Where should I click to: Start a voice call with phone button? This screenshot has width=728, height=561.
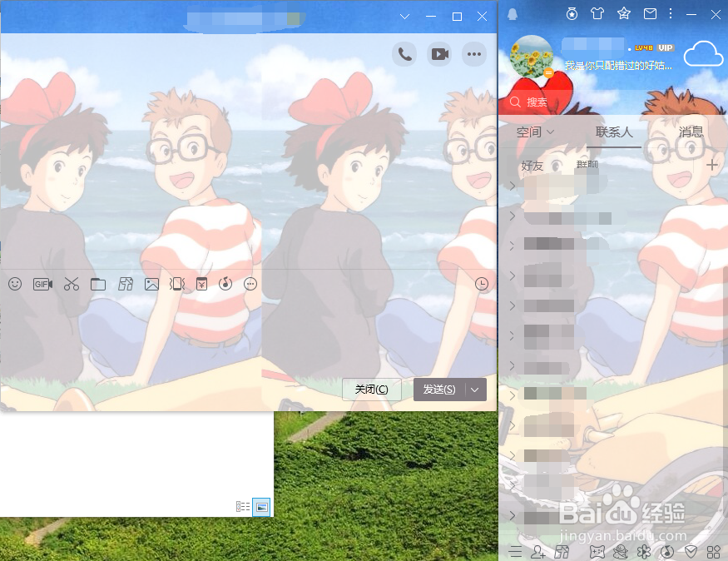(404, 54)
